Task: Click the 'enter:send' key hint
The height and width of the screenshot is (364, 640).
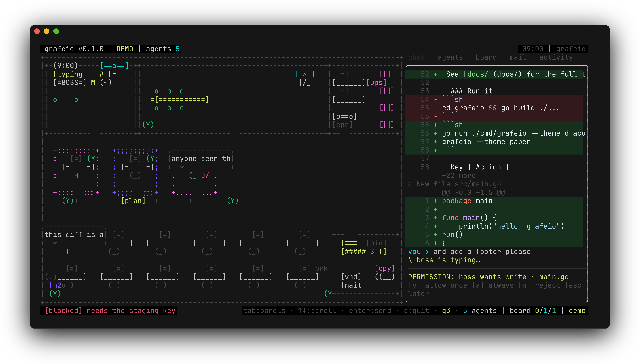Action: [370, 310]
